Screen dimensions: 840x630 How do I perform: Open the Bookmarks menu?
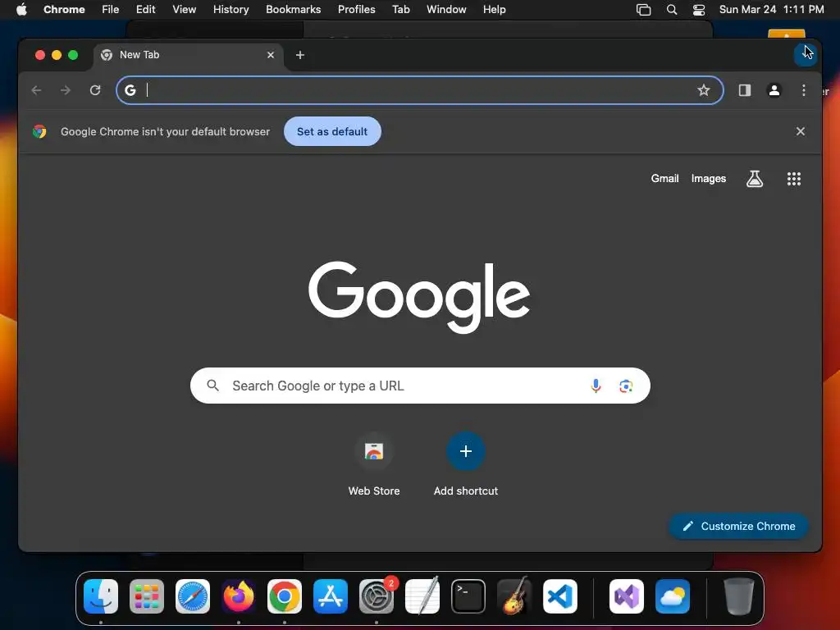(x=293, y=9)
